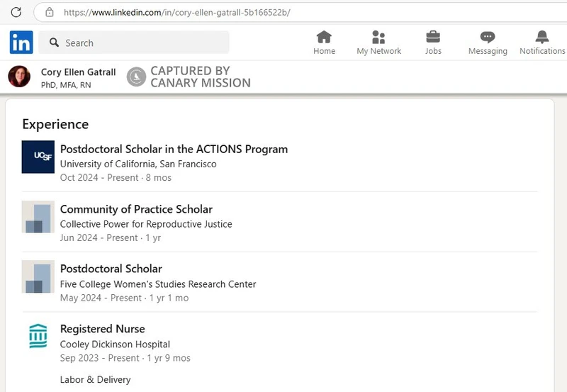Screen dimensions: 567x392
Task: Open the LinkedIn logo home icon
Action: click(21, 43)
